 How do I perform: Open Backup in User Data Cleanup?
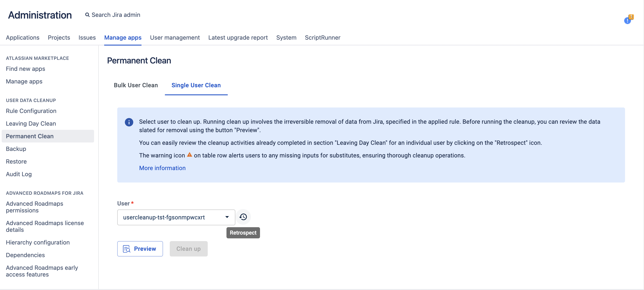[16, 149]
